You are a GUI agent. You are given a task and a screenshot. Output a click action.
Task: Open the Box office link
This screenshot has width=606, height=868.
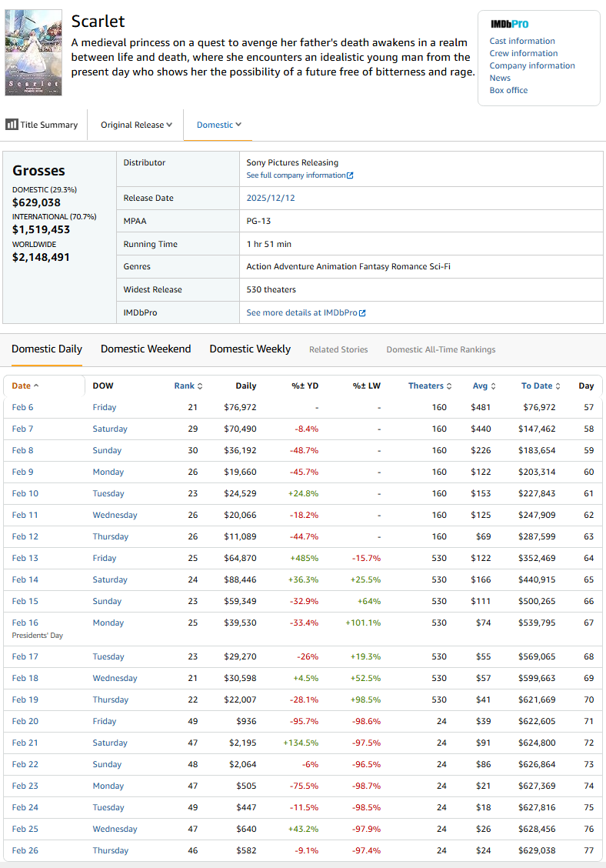point(508,90)
